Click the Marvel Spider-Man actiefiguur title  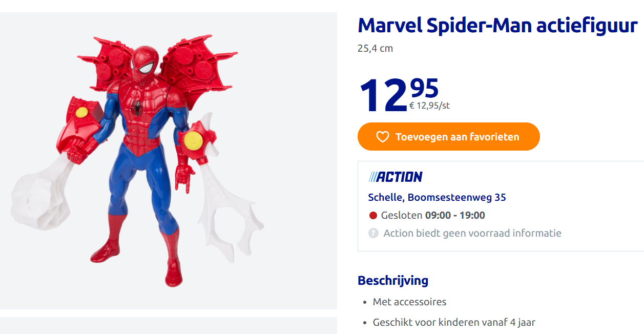point(497,25)
